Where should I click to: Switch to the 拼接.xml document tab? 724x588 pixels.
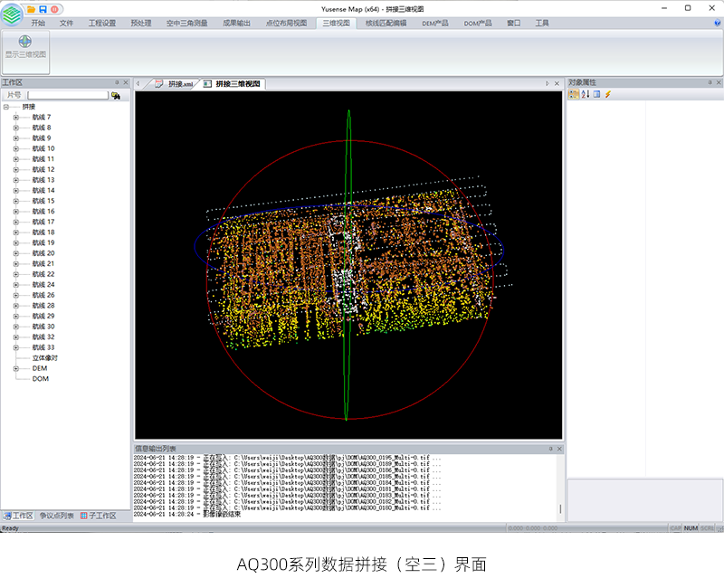pyautogui.click(x=175, y=84)
